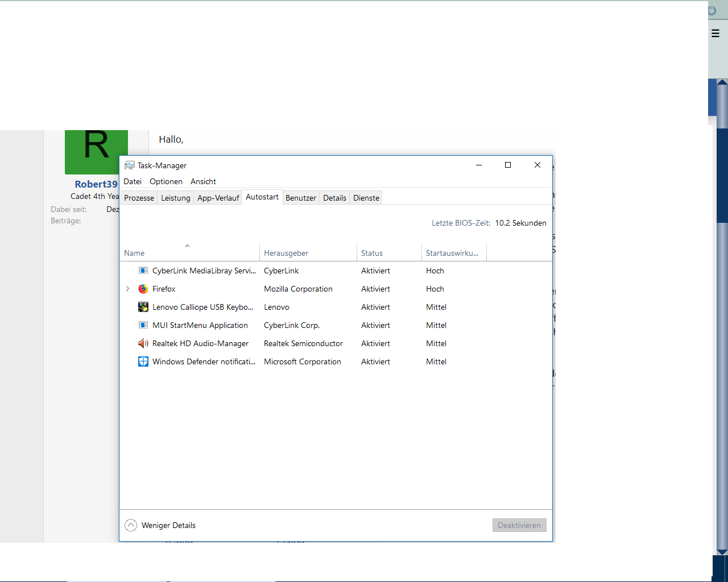Viewport: 728px width, 582px height.
Task: Open the Ansicht menu
Action: click(203, 181)
